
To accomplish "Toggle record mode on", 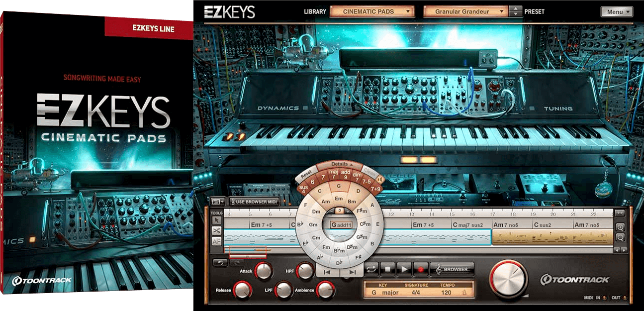I will (x=421, y=269).
